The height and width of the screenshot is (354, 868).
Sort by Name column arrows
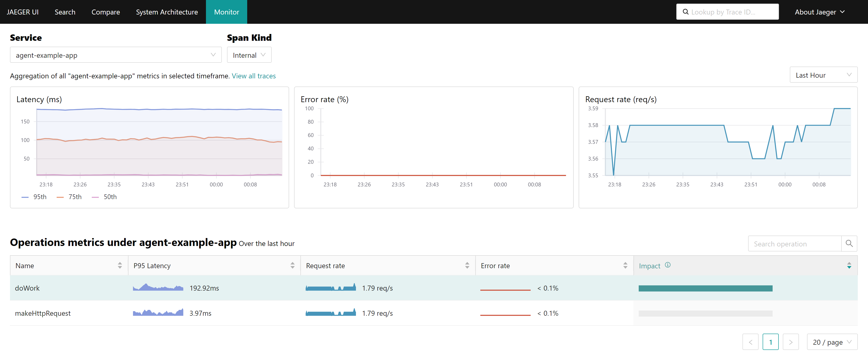coord(120,265)
